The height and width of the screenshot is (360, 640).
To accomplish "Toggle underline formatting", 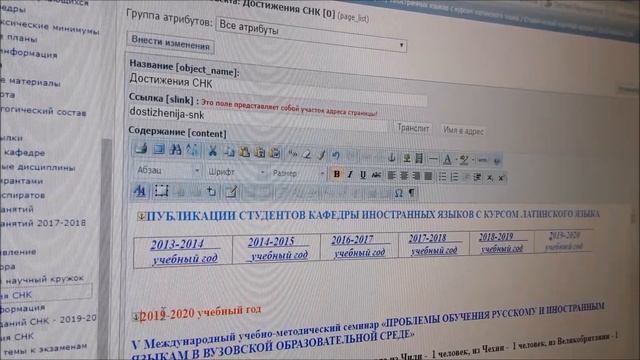I will pos(363,175).
